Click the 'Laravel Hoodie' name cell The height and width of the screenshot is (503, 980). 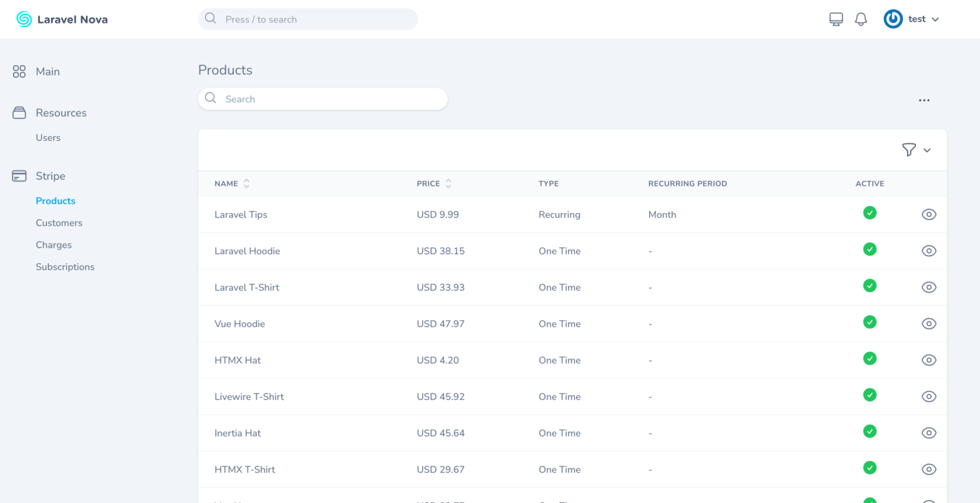[x=248, y=251]
